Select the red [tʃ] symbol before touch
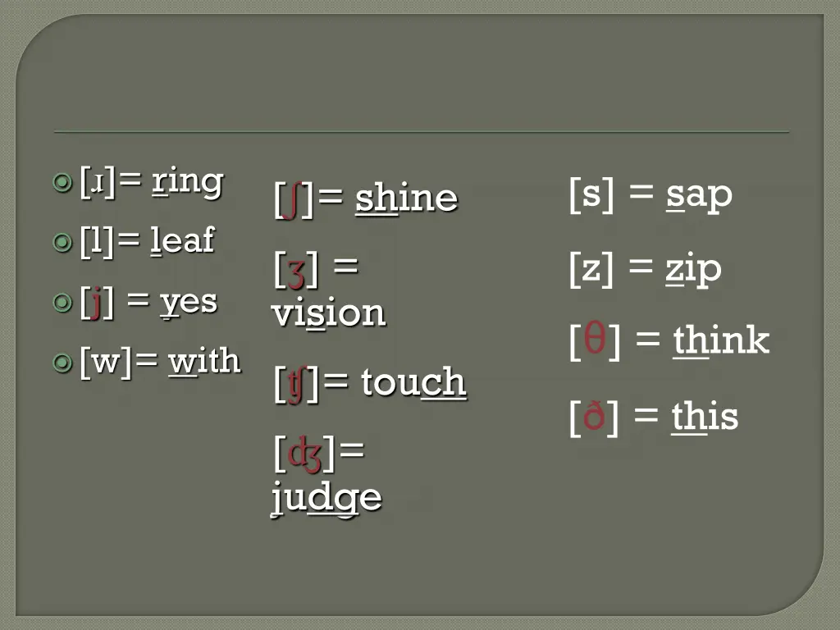This screenshot has height=630, width=840. tap(297, 385)
